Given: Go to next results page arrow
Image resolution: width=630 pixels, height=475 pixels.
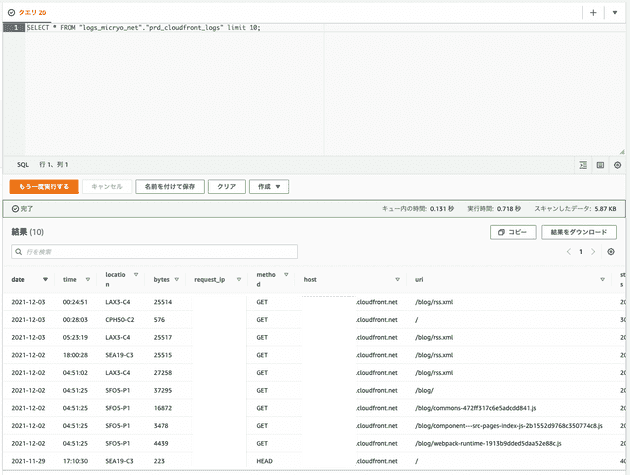Looking at the screenshot, I should pos(593,252).
